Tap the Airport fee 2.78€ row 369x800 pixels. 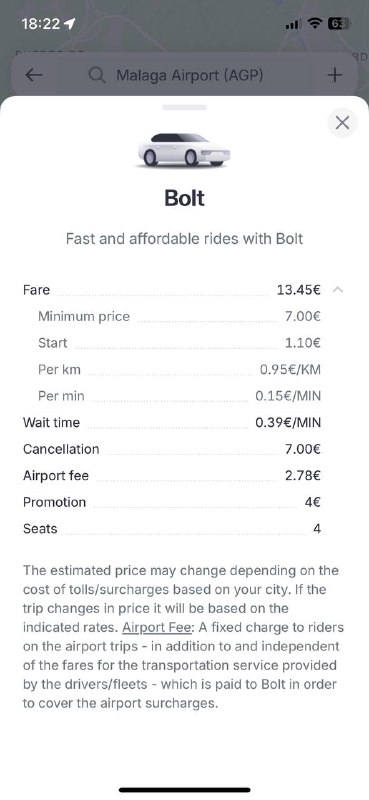coord(172,476)
